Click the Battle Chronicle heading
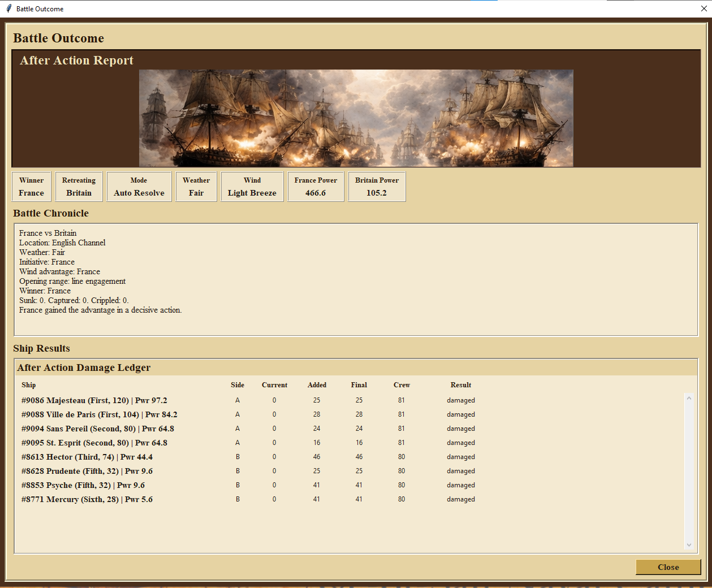Screen dimensions: 712x588 51,213
